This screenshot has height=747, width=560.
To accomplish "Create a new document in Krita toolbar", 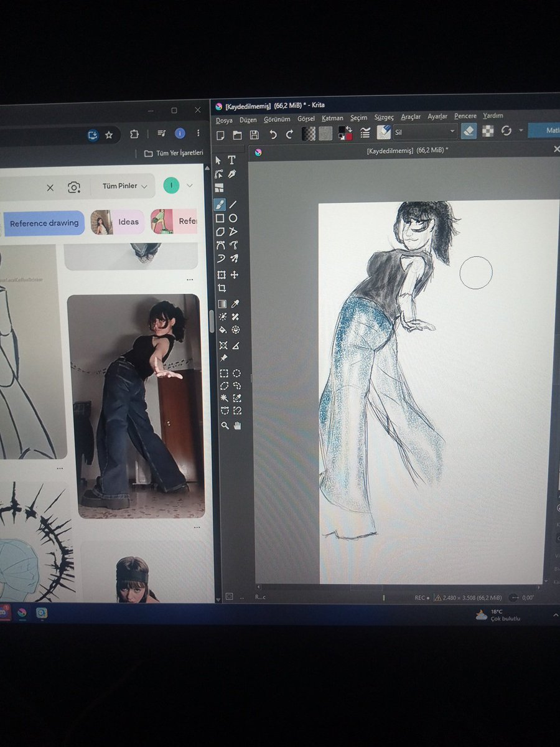I will pyautogui.click(x=220, y=135).
